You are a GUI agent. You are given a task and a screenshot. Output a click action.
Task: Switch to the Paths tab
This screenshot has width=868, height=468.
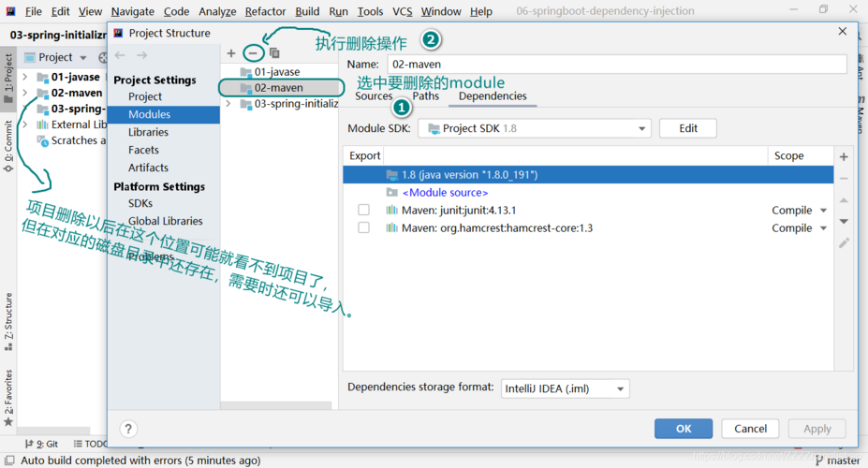point(425,96)
